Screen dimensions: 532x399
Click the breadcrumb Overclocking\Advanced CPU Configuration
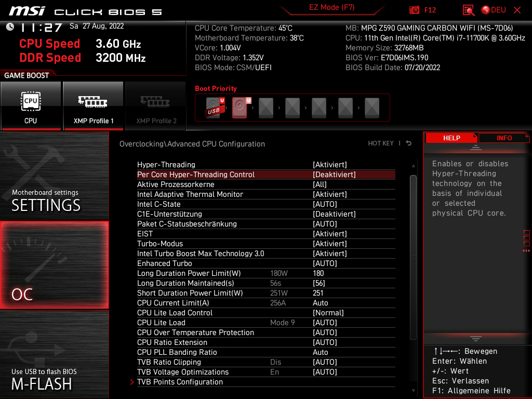pos(192,144)
